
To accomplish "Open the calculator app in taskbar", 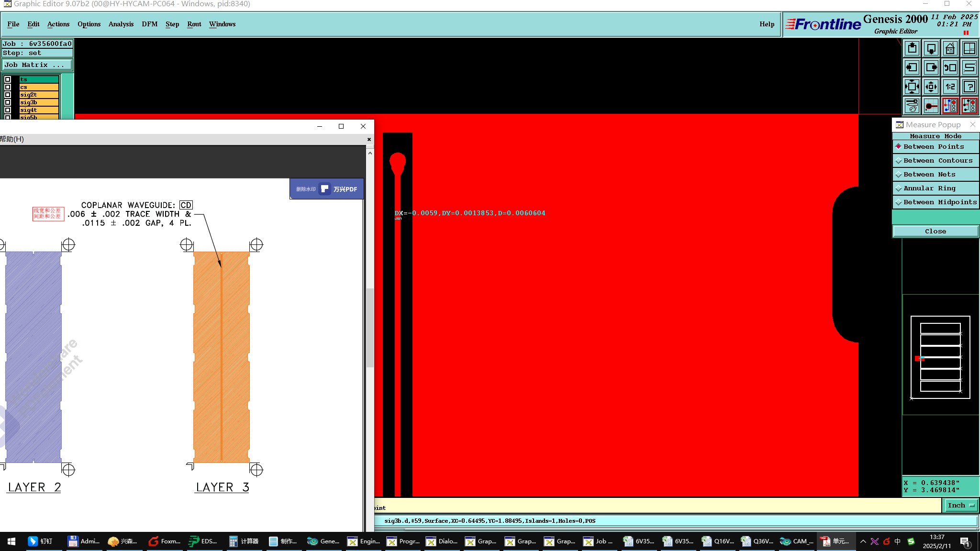I will pyautogui.click(x=244, y=541).
